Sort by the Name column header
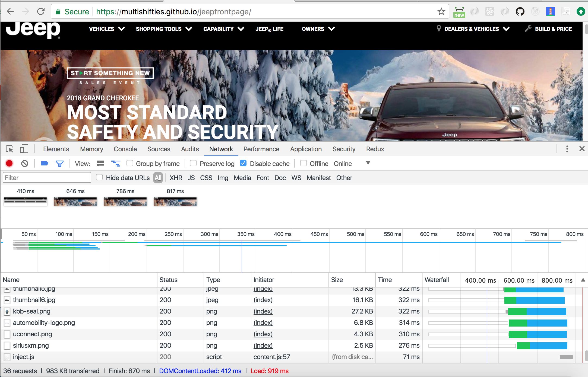The height and width of the screenshot is (377, 588). 79,280
